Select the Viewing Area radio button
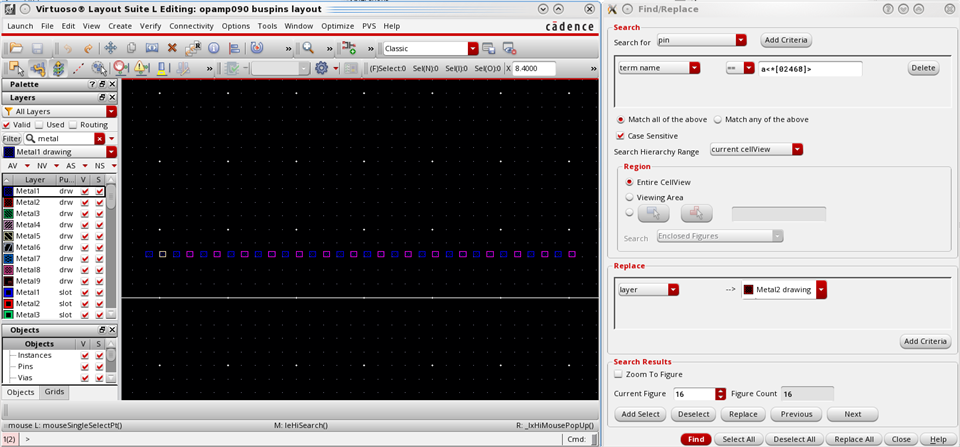This screenshot has height=447, width=960. pyautogui.click(x=629, y=197)
